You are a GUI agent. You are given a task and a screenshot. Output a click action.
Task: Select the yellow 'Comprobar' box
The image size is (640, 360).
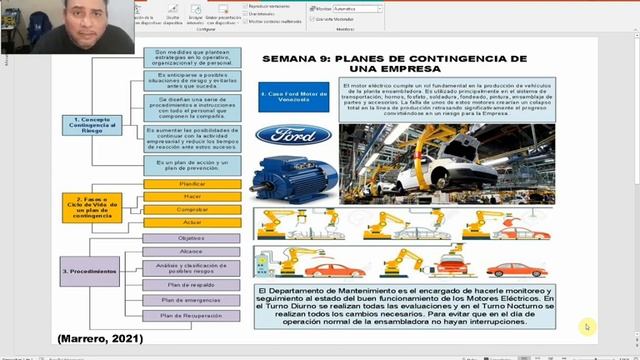tap(192, 210)
